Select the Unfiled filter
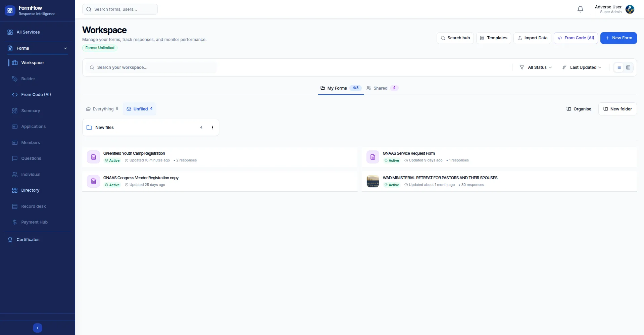The width and height of the screenshot is (644, 335). [140, 109]
